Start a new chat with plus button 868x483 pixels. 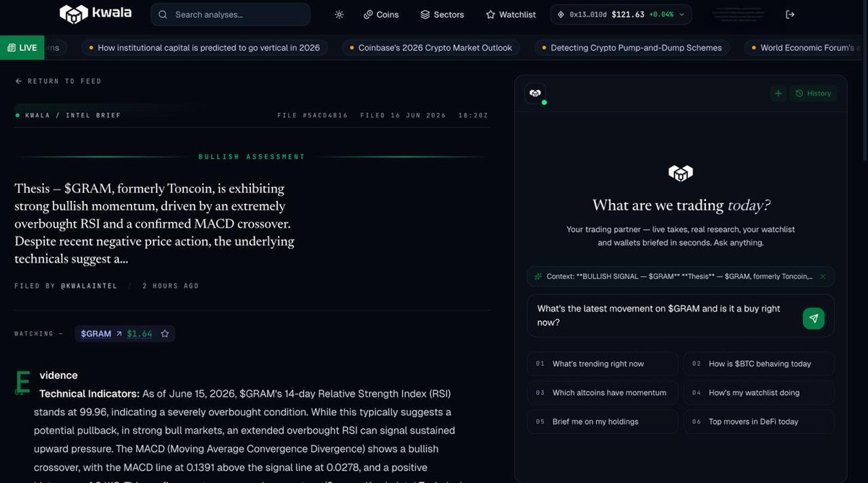point(778,93)
